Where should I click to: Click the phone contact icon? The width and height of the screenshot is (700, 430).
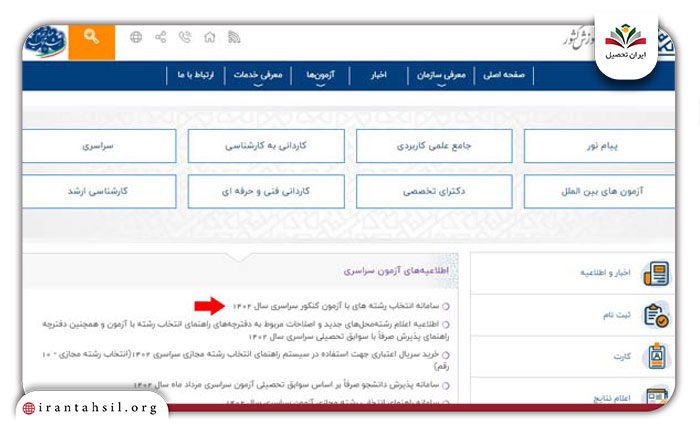pyautogui.click(x=185, y=37)
